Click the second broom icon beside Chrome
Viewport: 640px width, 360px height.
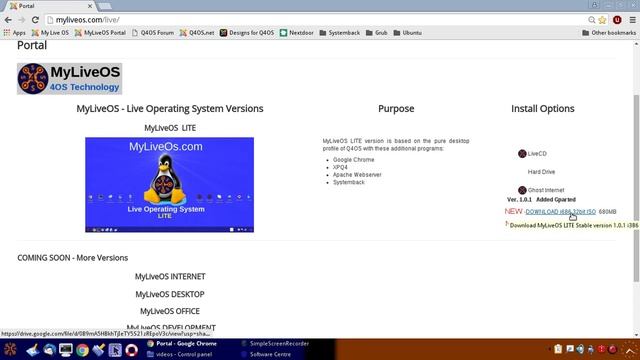98,350
